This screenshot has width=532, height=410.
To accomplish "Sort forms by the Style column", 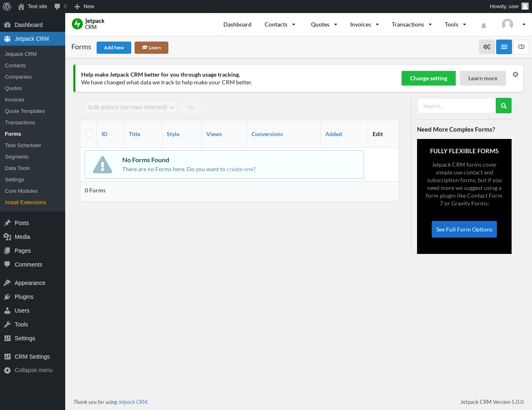I will coord(173,134).
